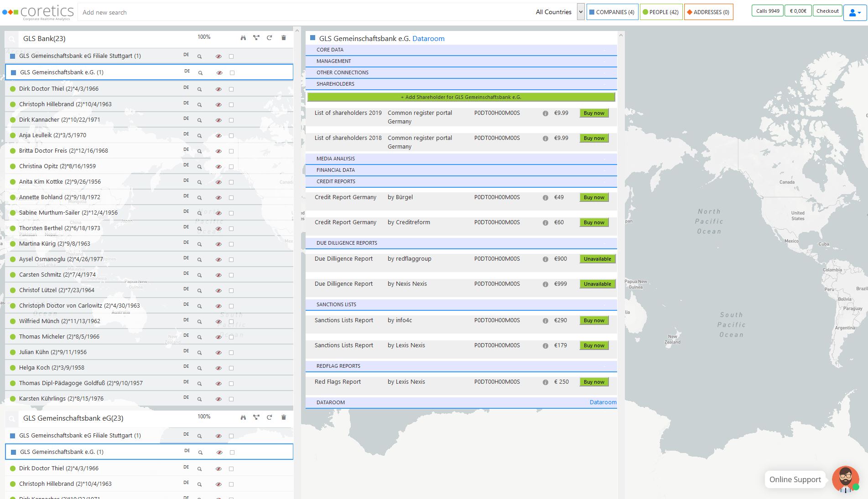
Task: Click magnifier icon in Christina Opitz row
Action: [x=199, y=167]
